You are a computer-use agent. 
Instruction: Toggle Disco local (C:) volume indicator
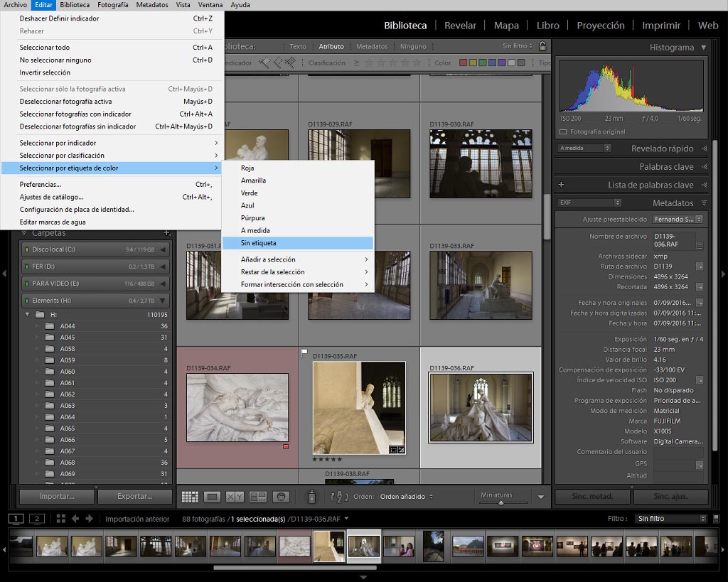point(26,249)
